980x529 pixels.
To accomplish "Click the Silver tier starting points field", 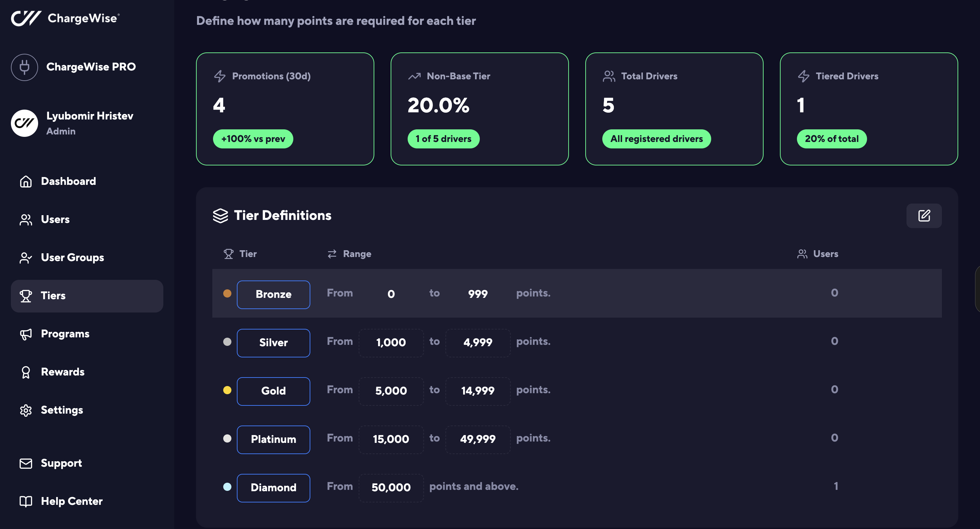I will [x=391, y=342].
